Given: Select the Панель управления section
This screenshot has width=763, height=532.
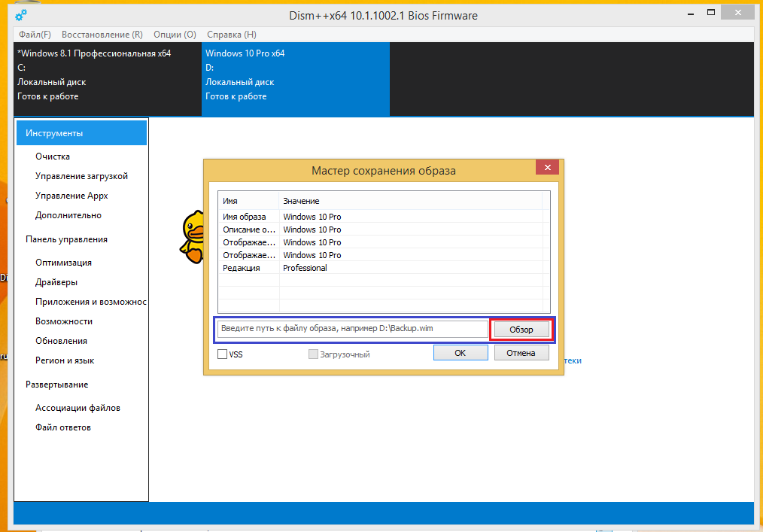Looking at the screenshot, I should (x=66, y=239).
